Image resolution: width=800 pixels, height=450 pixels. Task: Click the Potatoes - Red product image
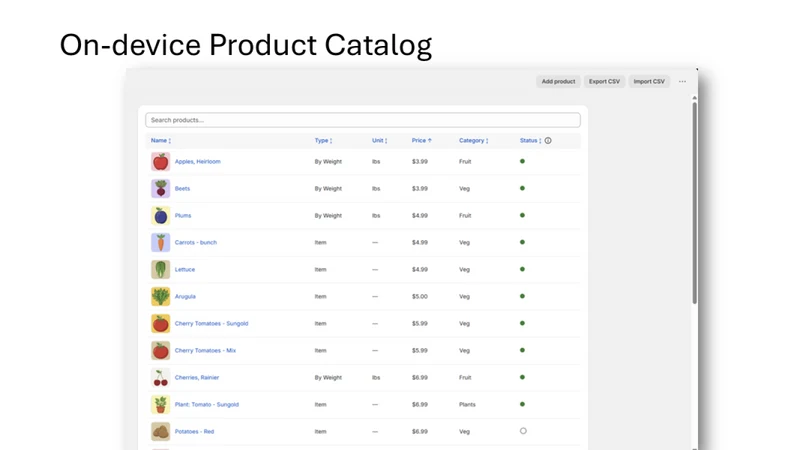[x=160, y=432]
